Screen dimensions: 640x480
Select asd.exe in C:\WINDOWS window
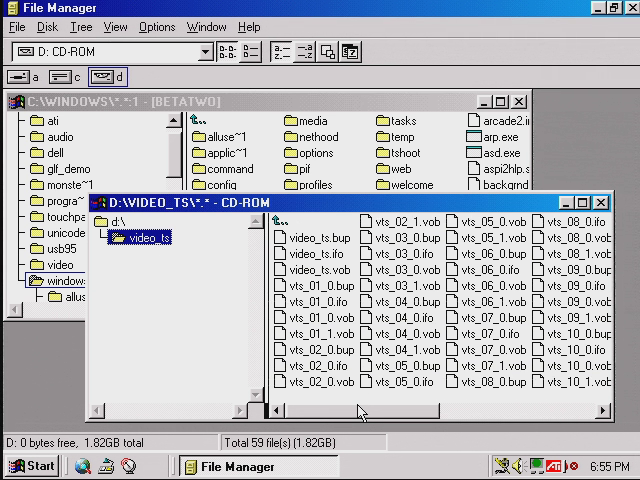click(x=493, y=153)
